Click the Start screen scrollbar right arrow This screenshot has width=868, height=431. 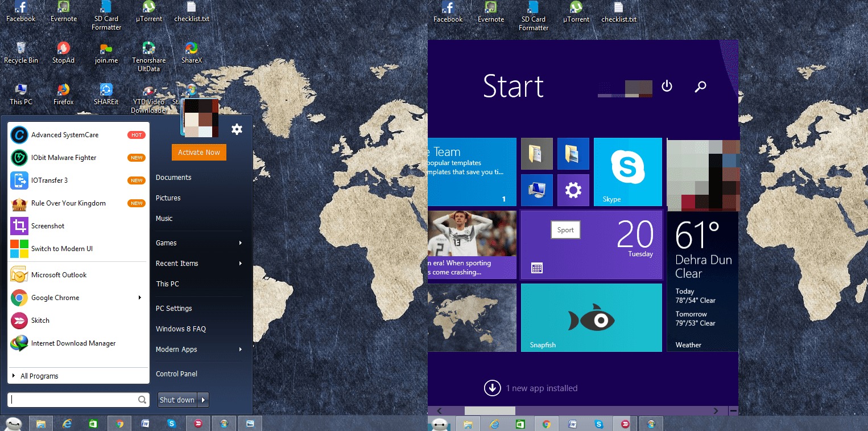717,411
